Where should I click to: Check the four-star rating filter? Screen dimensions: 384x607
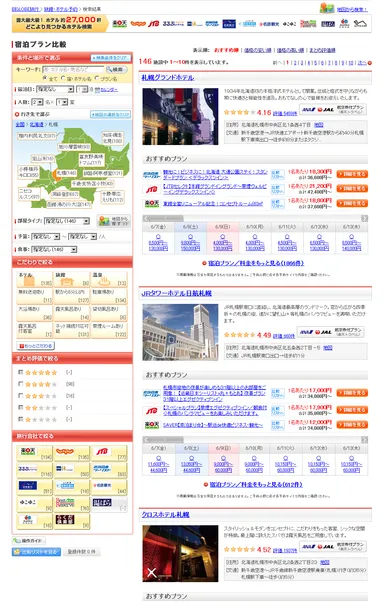coord(21,384)
